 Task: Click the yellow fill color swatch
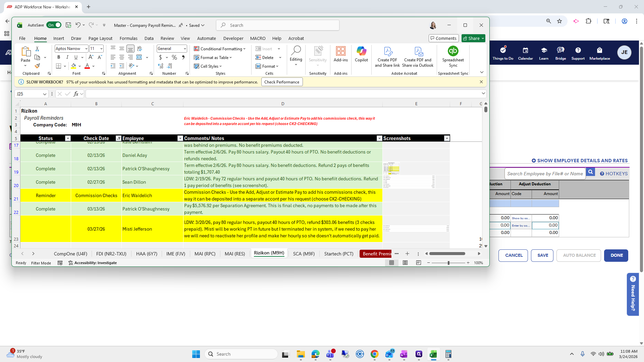point(73,66)
